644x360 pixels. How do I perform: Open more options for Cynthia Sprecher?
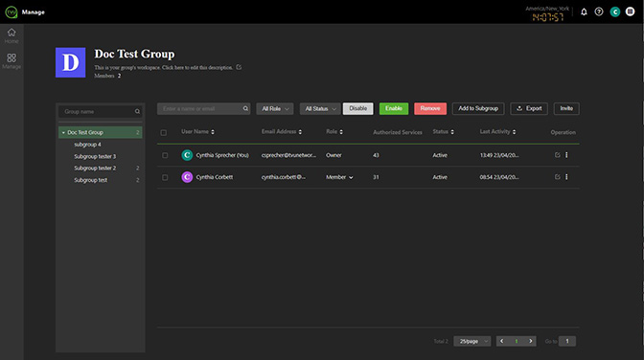point(566,155)
